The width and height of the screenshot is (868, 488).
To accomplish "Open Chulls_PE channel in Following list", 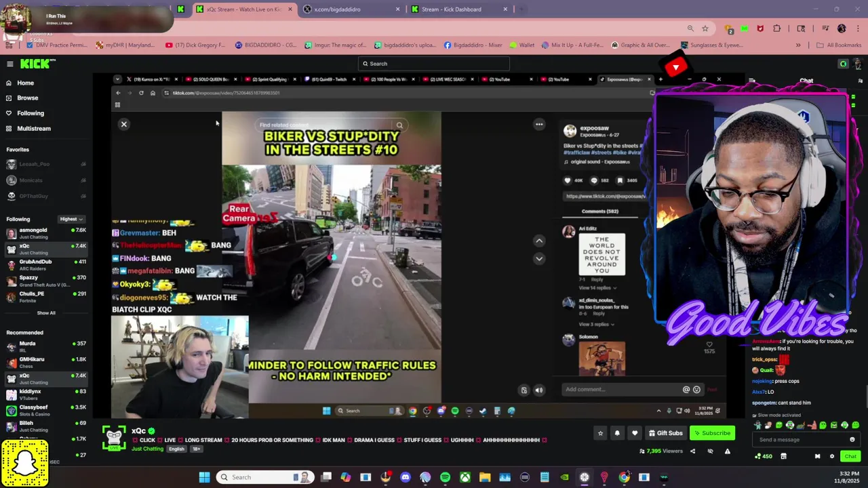I will 46,296.
